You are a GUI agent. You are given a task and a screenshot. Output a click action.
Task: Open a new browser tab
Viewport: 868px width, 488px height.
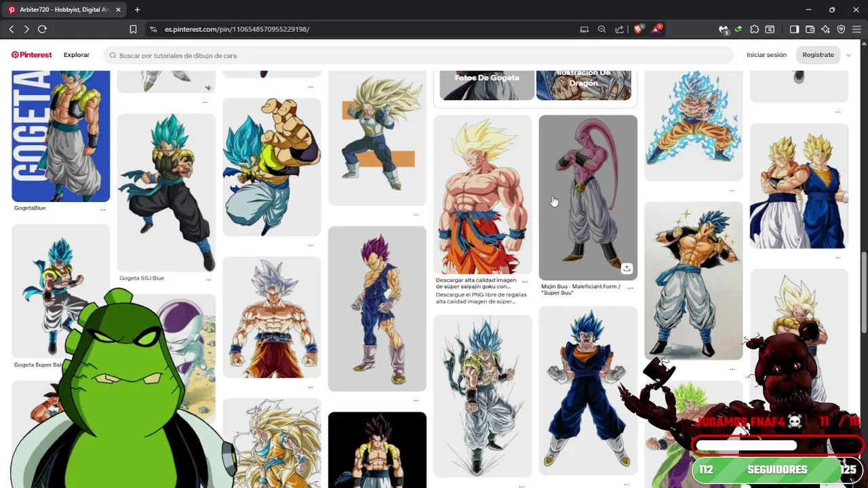[137, 9]
